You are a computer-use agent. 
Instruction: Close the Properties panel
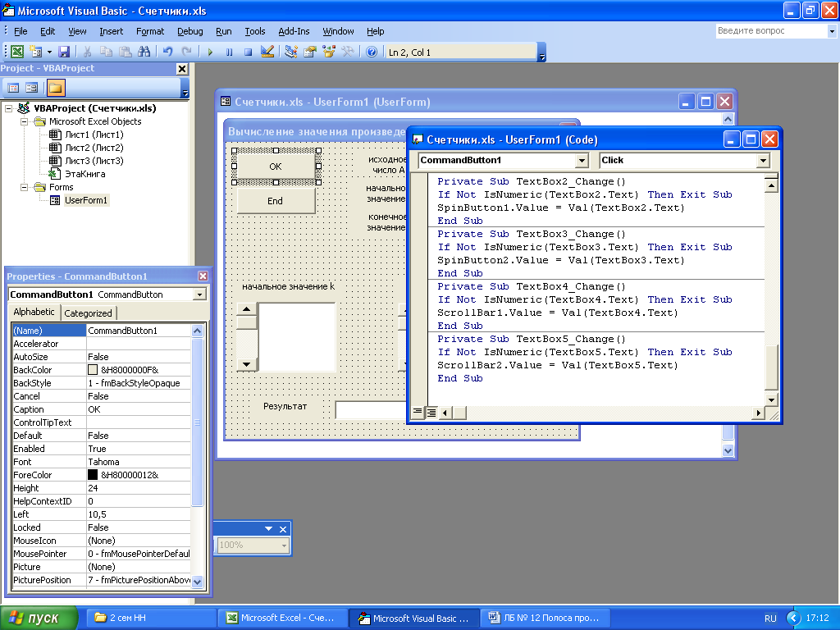pos(203,276)
